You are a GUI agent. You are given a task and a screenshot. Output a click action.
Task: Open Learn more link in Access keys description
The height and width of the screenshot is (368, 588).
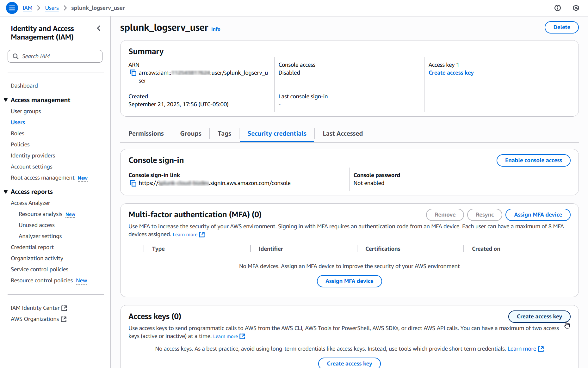(x=226, y=336)
